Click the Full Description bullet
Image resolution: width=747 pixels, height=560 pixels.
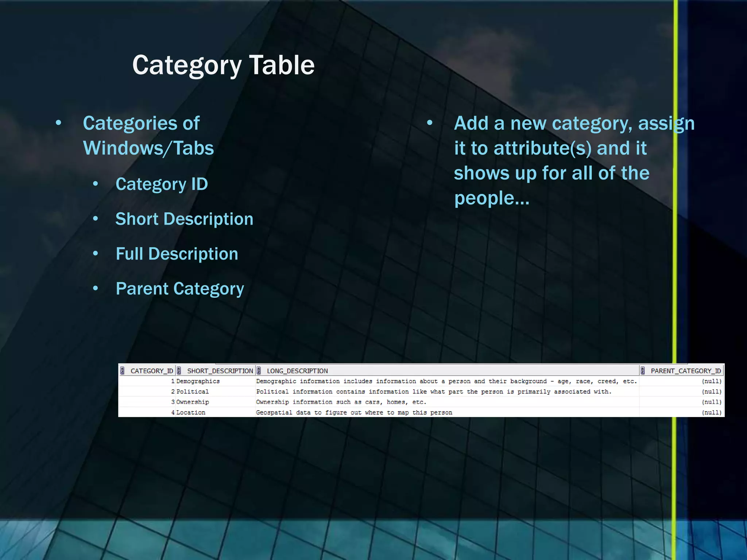tap(177, 254)
